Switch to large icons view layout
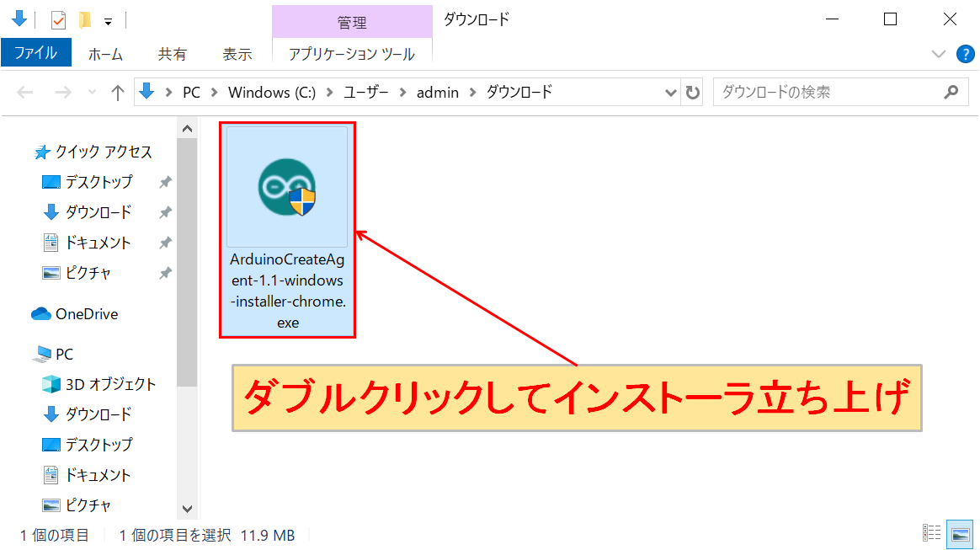The width and height of the screenshot is (980, 550). (x=959, y=532)
